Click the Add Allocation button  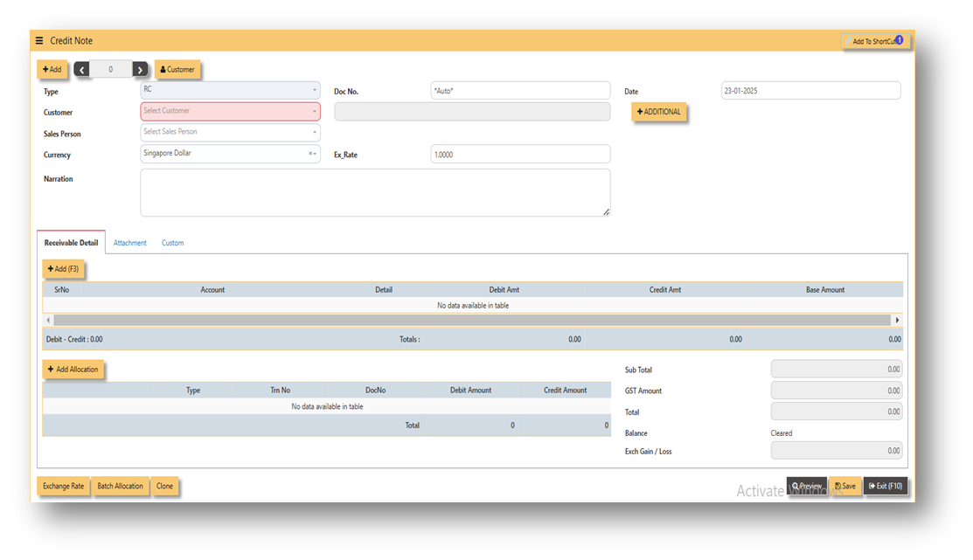[x=73, y=370]
